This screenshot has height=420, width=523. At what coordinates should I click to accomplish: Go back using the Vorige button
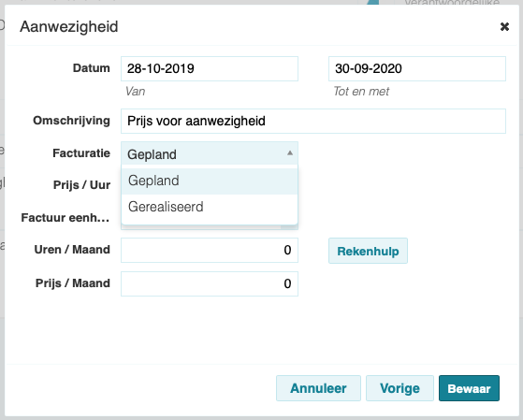(x=400, y=388)
